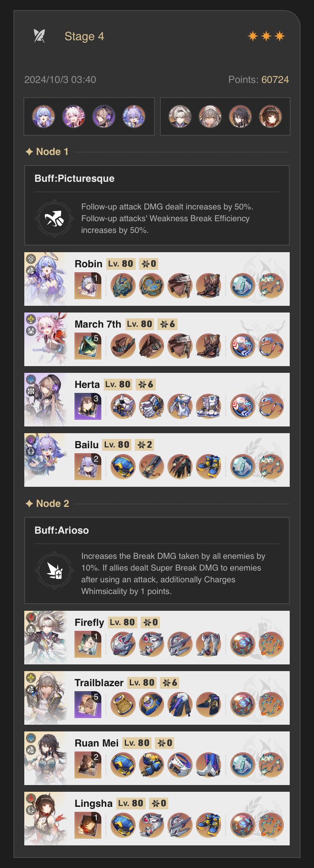Click Robin's light cone icon
This screenshot has width=314, height=868.
[x=88, y=286]
